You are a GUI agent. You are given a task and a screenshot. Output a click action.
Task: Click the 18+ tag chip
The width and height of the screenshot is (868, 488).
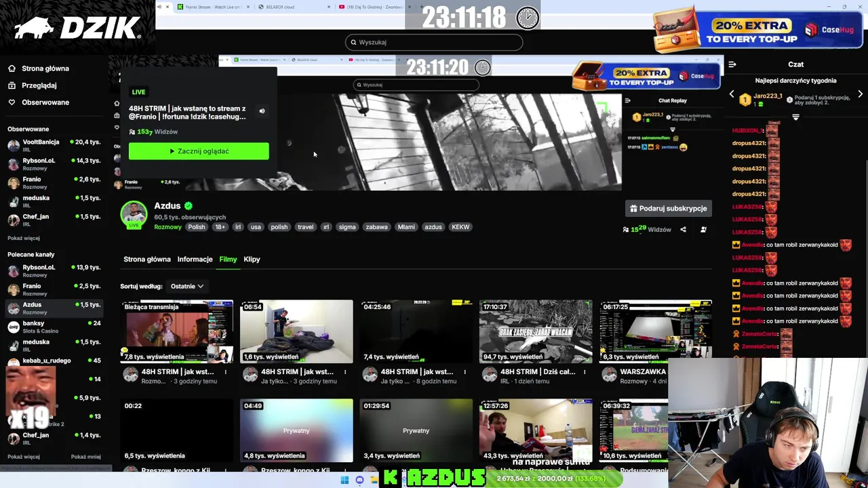(220, 227)
